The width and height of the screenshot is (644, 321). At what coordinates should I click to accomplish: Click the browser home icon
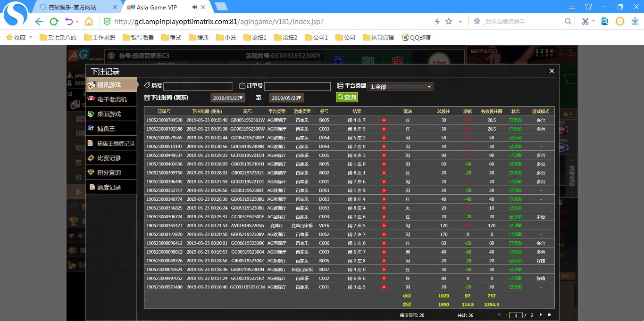click(x=89, y=22)
